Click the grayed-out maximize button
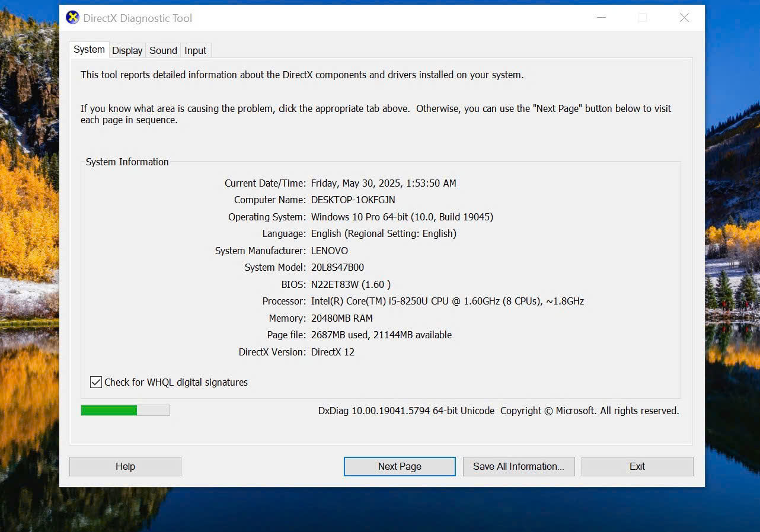 coord(643,18)
